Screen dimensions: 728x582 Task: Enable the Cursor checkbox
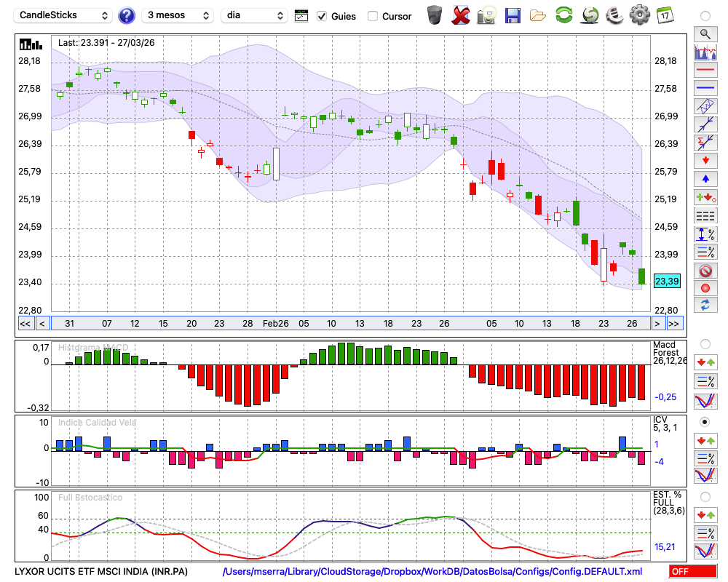pos(373,15)
